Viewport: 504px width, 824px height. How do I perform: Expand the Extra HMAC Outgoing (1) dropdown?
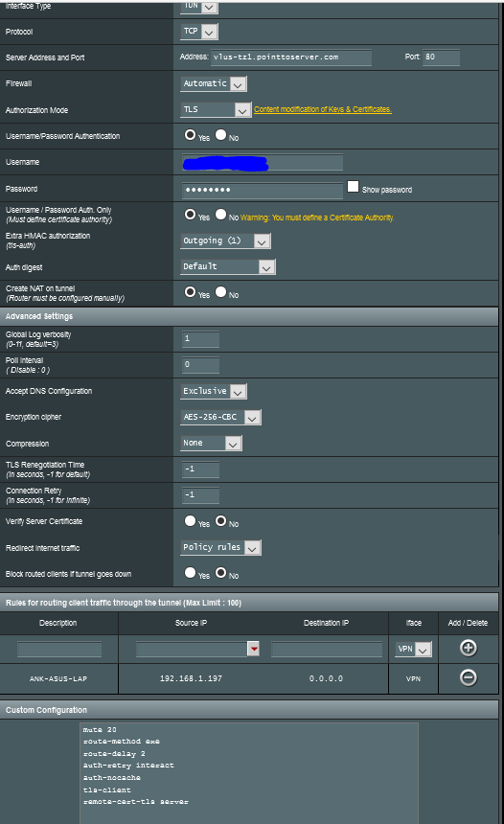coord(225,240)
